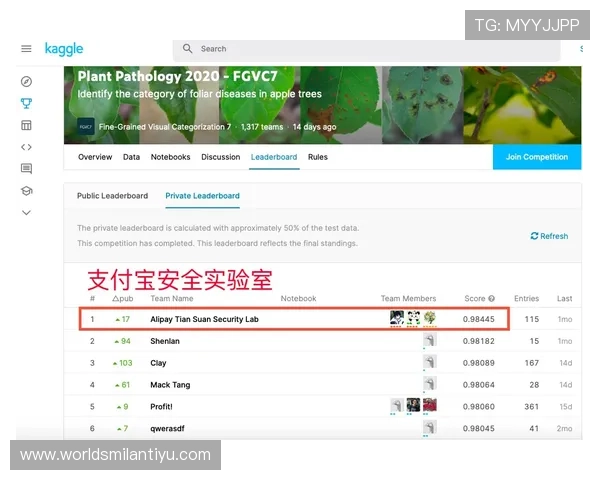Open the Alipay Tian Suan Security Lab team
The width and height of the screenshot is (600, 480).
(204, 319)
